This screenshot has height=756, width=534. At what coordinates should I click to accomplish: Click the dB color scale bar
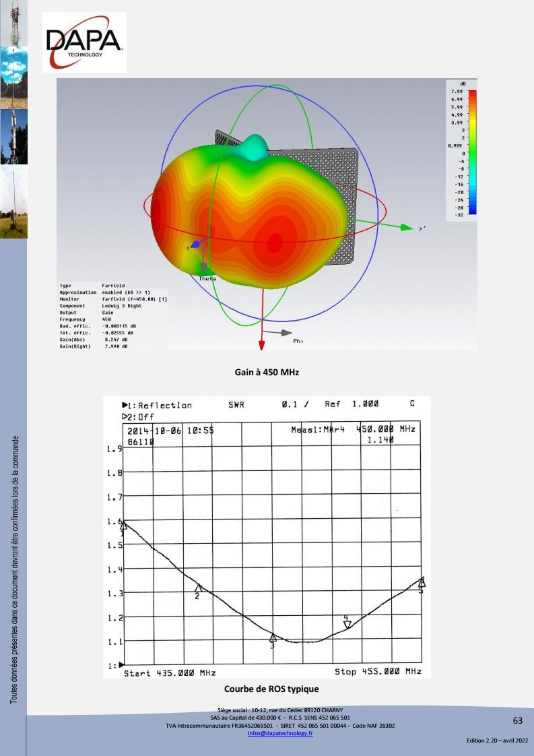tap(473, 152)
